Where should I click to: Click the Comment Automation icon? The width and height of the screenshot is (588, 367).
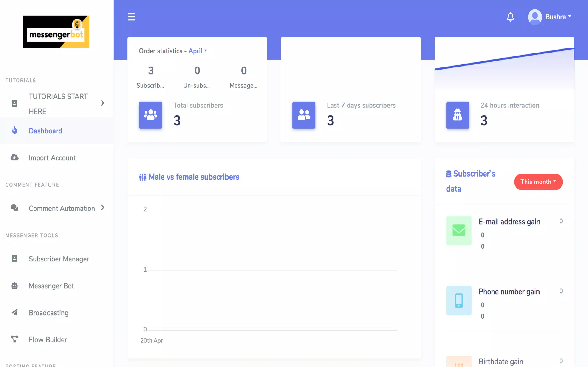[x=15, y=207]
